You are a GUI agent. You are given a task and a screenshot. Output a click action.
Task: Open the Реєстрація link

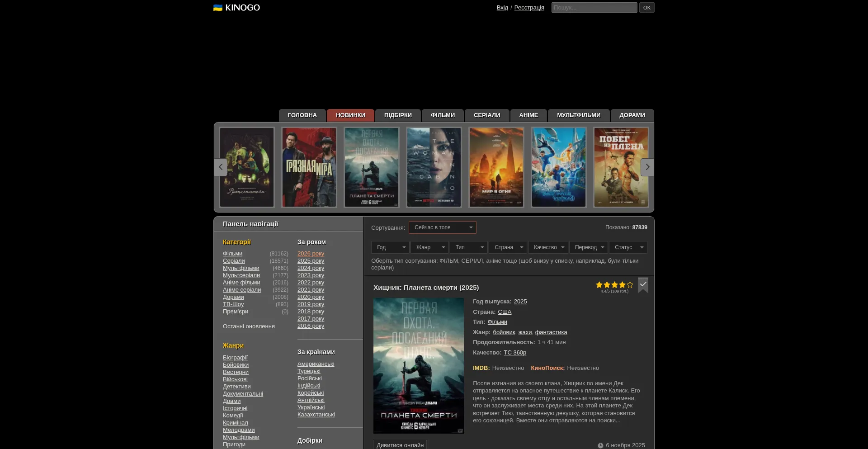529,8
